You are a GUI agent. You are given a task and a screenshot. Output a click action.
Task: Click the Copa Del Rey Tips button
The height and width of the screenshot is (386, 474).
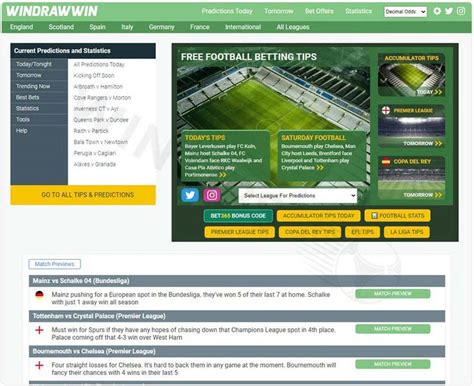pyautogui.click(x=310, y=232)
